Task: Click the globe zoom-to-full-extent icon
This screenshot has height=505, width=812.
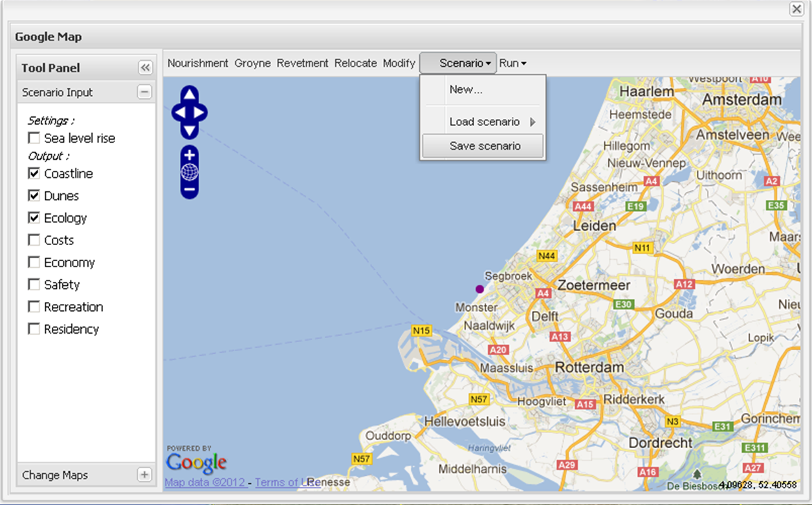Action: coord(189,172)
